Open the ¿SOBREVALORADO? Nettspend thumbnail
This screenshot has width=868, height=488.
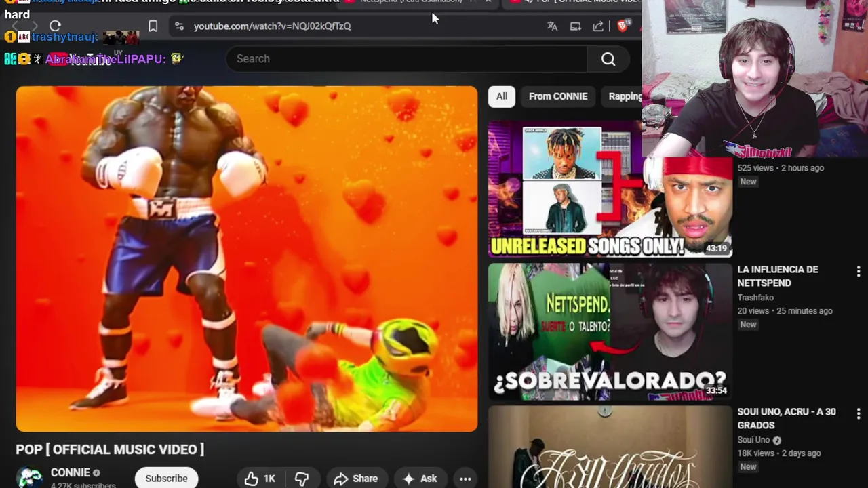click(610, 331)
